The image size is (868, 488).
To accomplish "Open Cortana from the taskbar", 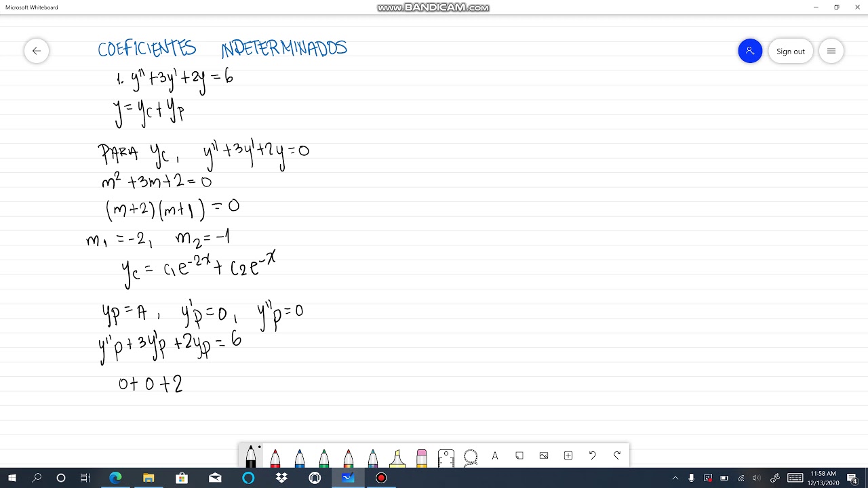I will point(61,478).
